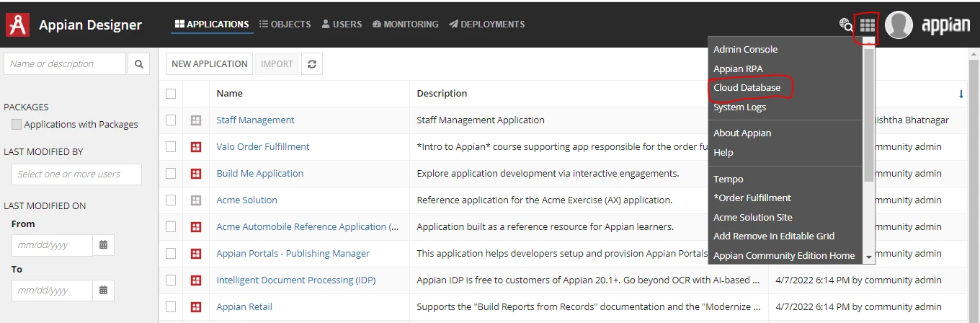
Task: Switch to the Monitoring tab
Action: point(406,25)
